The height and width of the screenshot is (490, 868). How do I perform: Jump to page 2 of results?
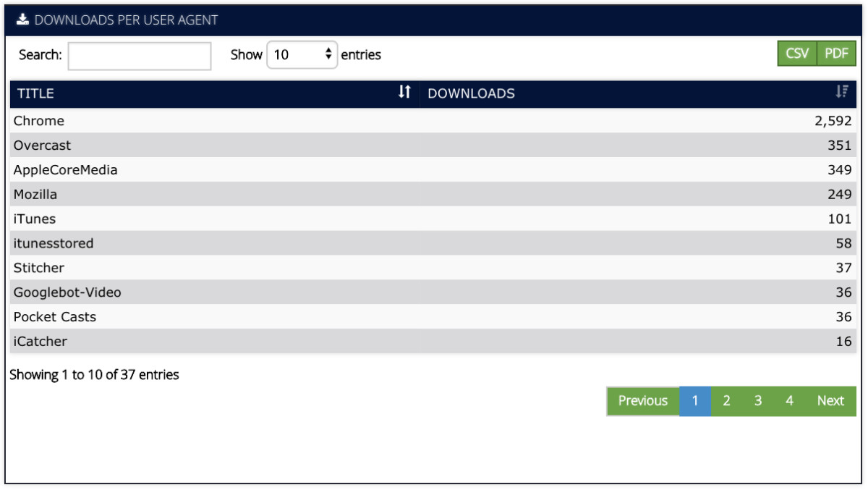[726, 401]
